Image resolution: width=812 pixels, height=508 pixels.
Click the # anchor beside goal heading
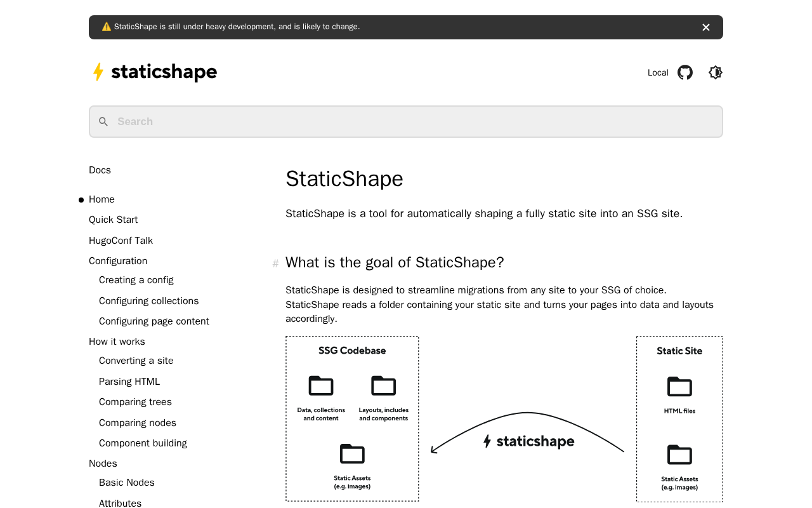click(275, 264)
